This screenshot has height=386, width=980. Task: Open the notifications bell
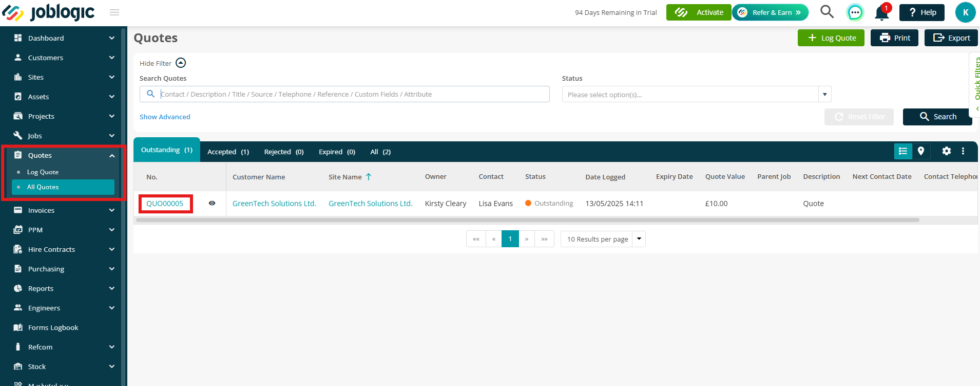click(882, 12)
